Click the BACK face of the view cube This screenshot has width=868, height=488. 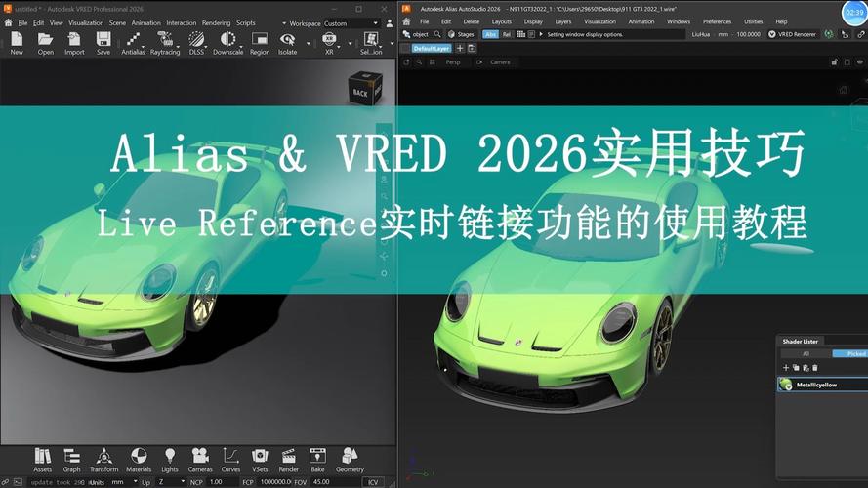pos(360,93)
